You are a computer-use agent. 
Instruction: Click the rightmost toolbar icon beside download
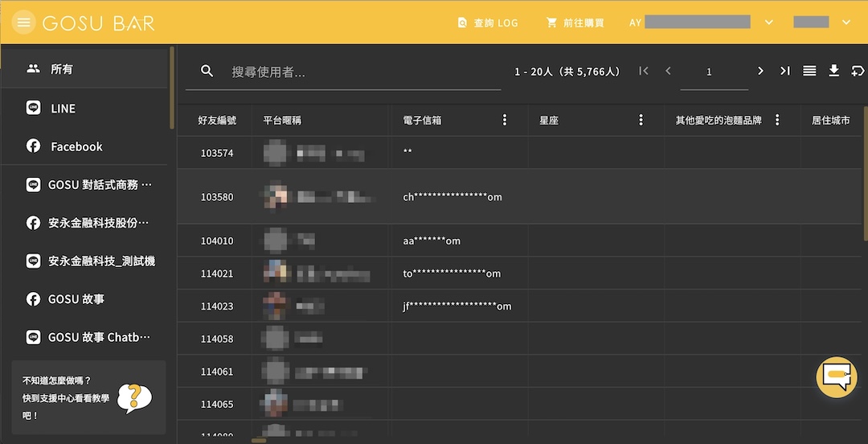[858, 71]
